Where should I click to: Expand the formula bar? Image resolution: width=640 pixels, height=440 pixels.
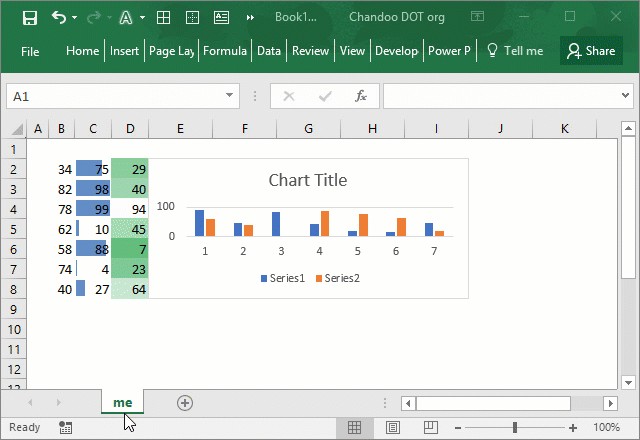pos(625,96)
